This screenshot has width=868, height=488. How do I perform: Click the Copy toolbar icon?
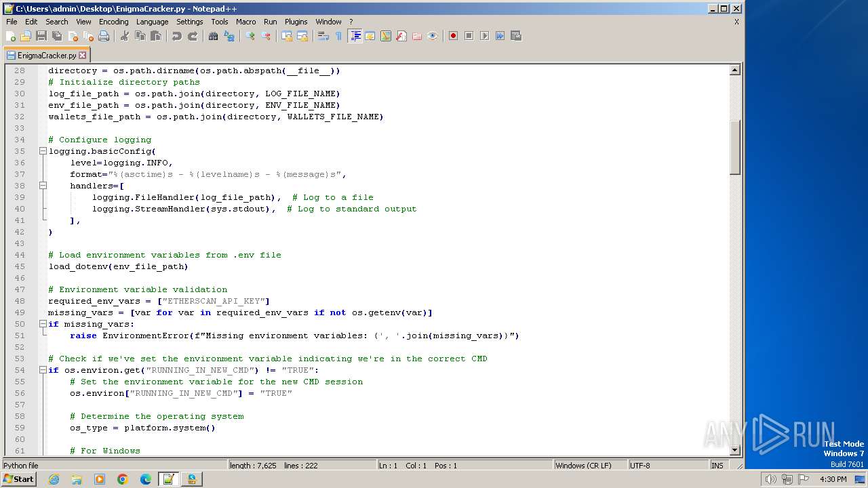pyautogui.click(x=140, y=36)
